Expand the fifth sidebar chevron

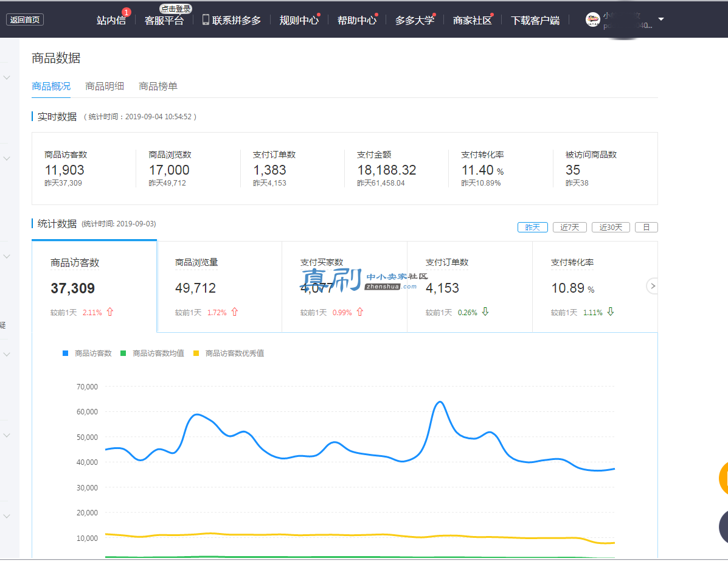[7, 436]
